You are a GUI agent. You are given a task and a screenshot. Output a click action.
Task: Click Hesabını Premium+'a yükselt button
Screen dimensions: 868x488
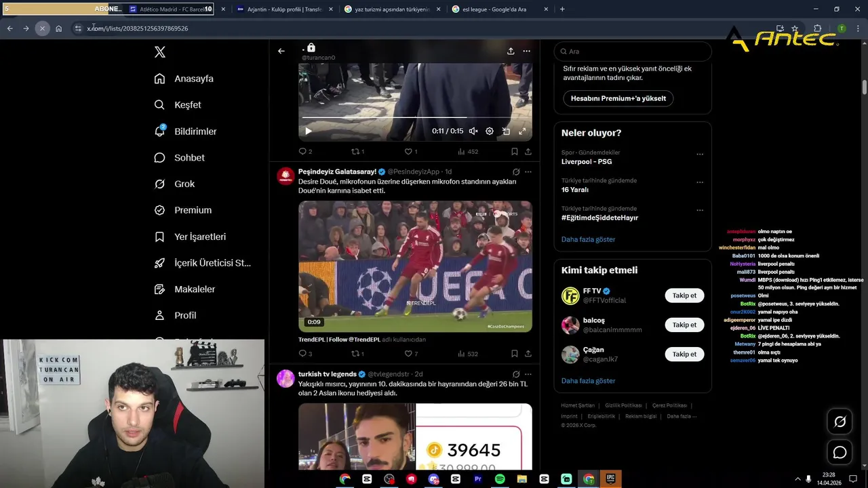click(618, 98)
